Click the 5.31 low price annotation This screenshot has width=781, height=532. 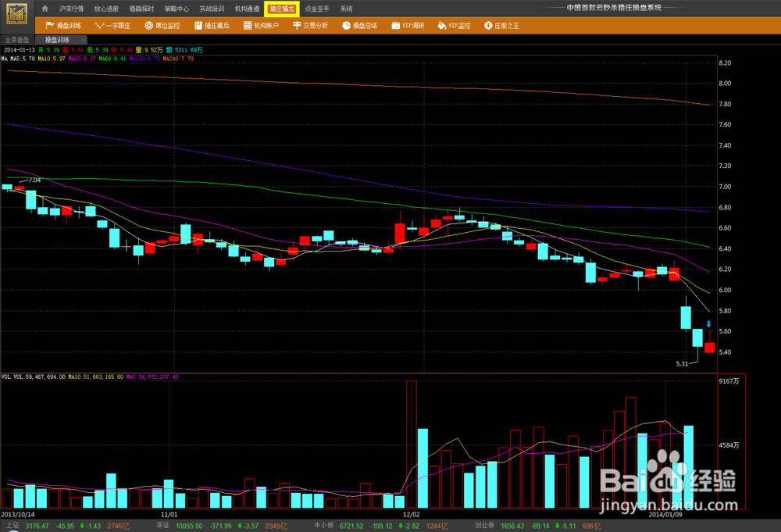point(682,363)
